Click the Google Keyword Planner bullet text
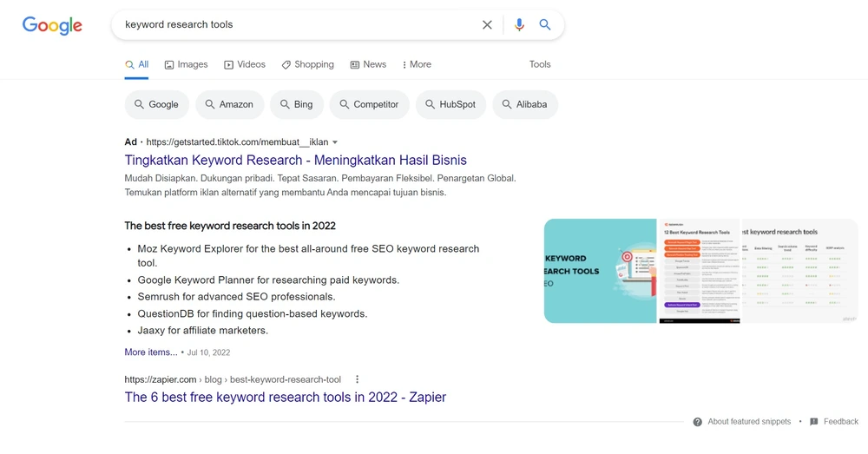 pyautogui.click(x=268, y=280)
